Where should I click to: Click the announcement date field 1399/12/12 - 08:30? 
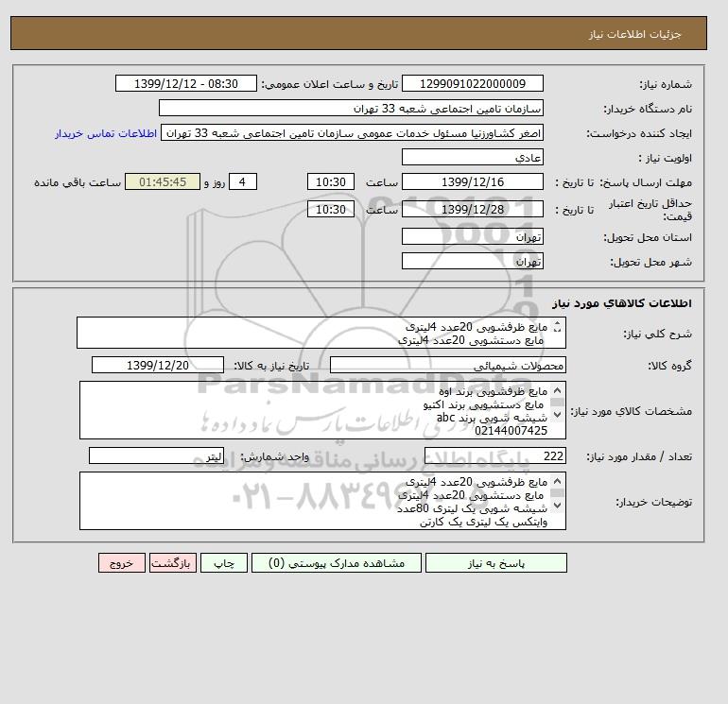pos(185,84)
